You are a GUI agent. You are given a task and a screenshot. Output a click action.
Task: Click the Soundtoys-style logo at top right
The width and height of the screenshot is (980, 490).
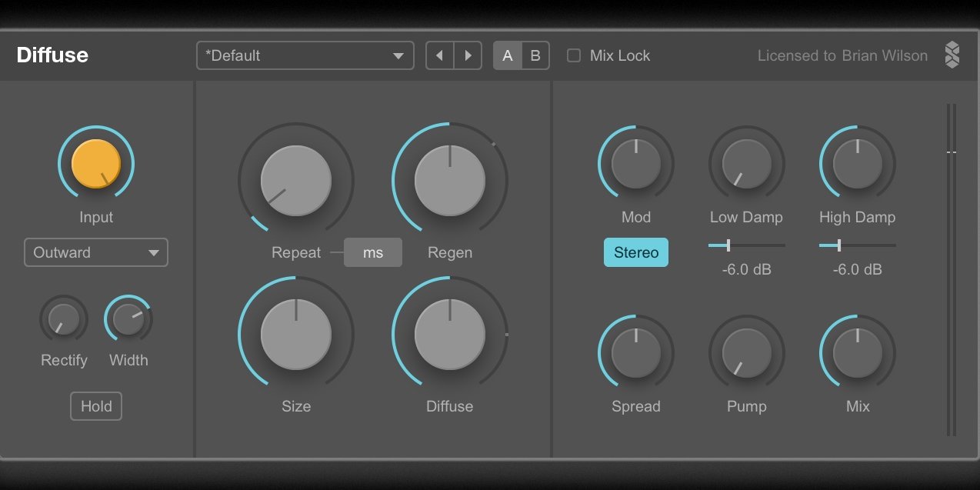tap(952, 55)
